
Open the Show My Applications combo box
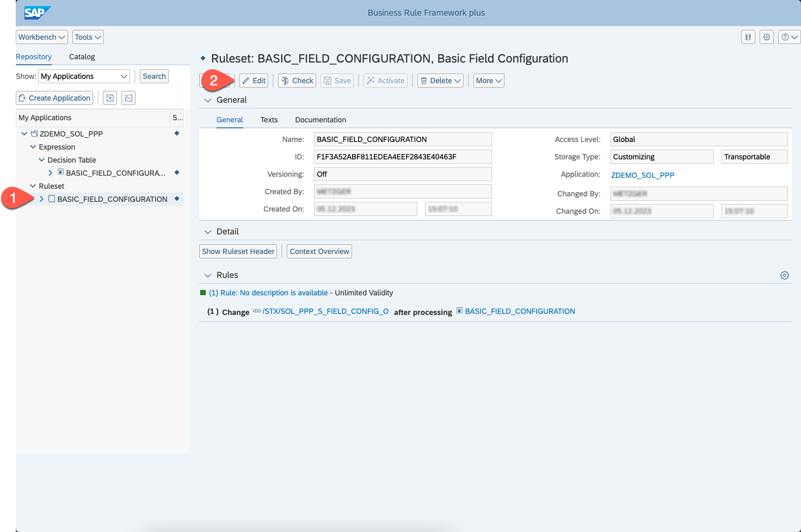(x=84, y=76)
